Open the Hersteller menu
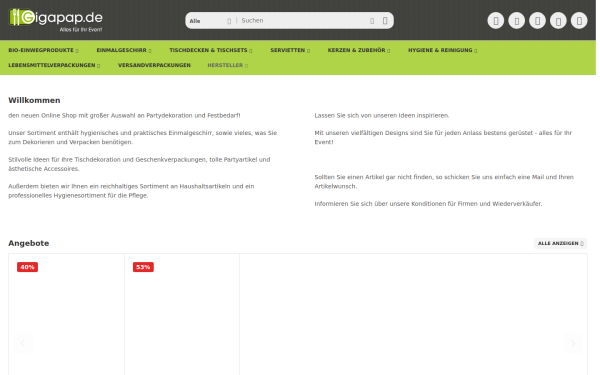600x375 pixels. pos(227,65)
